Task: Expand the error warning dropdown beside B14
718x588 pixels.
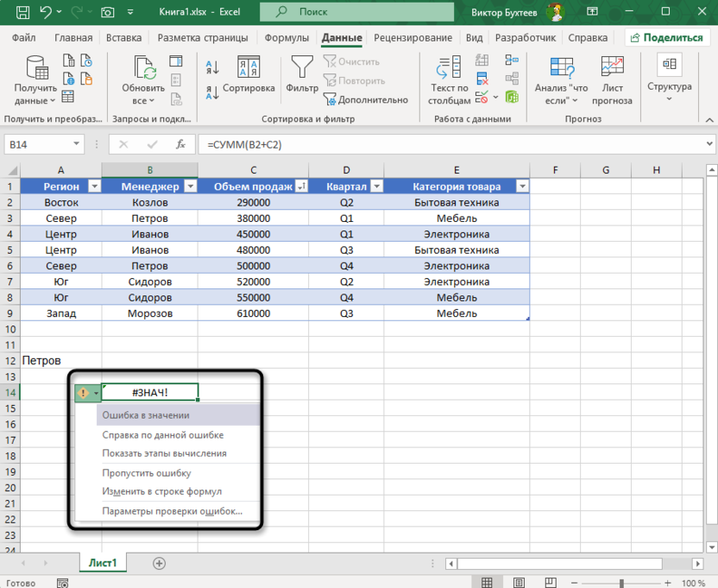Action: 95,393
